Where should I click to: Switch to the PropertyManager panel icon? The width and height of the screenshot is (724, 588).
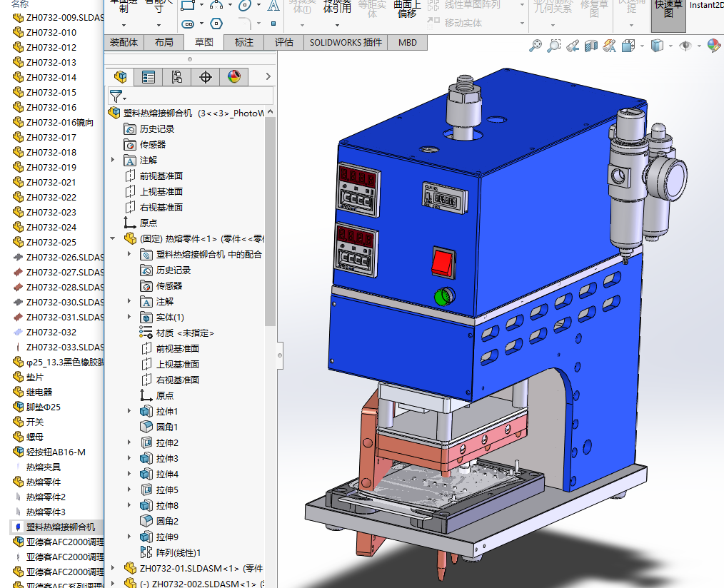pos(149,77)
